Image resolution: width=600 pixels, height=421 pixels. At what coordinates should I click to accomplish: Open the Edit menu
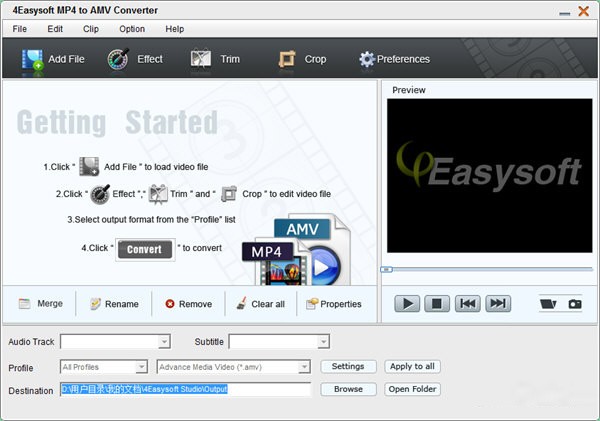click(x=55, y=29)
